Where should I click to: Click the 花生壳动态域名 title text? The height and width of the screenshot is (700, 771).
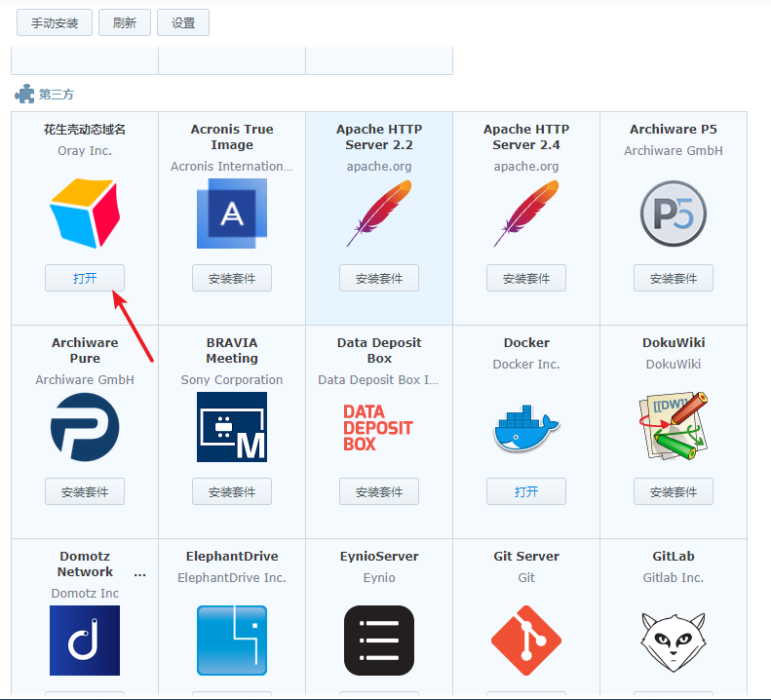[x=85, y=129]
